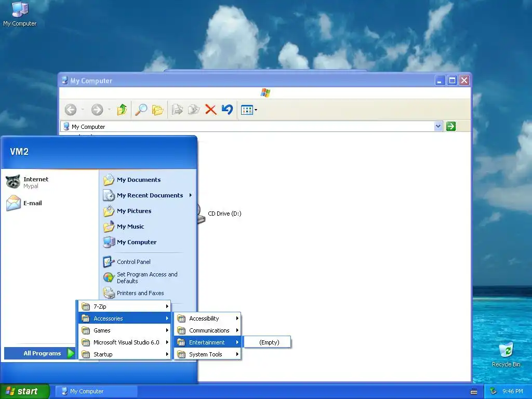Click the Forward arrow in My Computer toolbar
This screenshot has height=399, width=532.
(97, 110)
